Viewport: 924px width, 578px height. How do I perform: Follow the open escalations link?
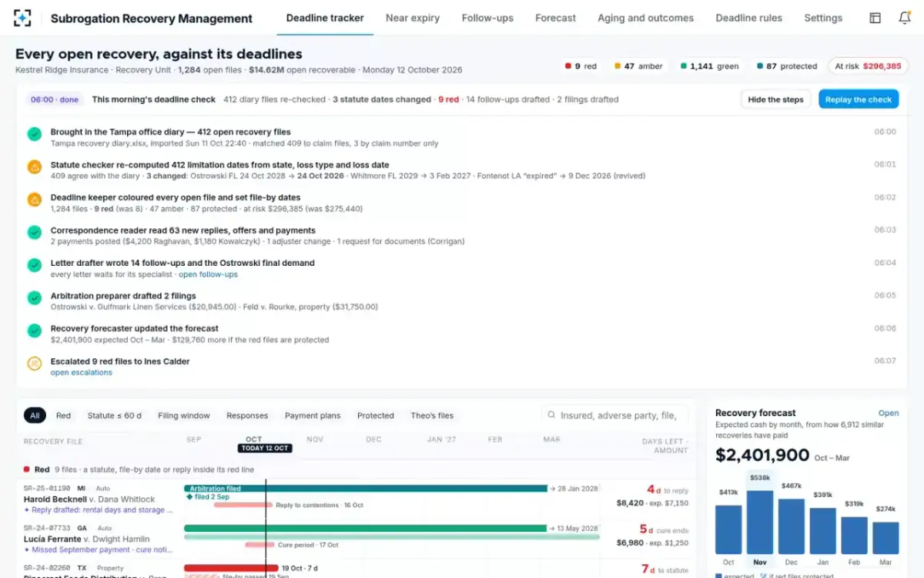(x=81, y=372)
